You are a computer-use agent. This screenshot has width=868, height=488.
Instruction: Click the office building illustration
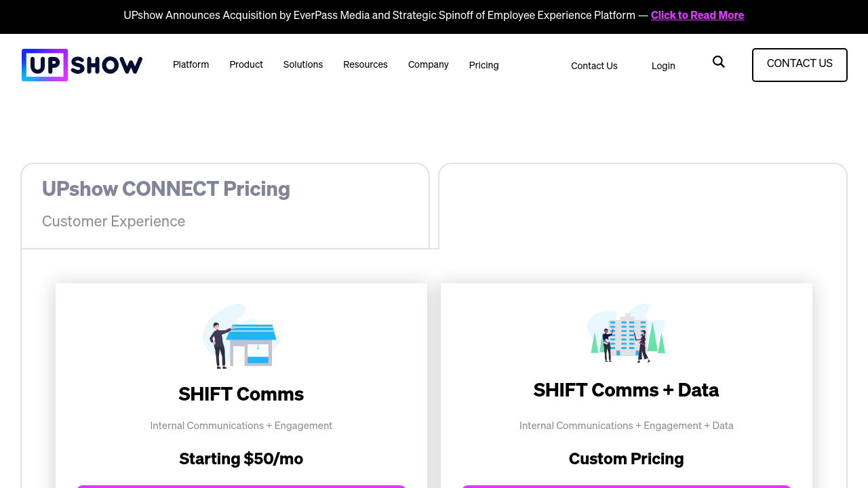pyautogui.click(x=626, y=333)
